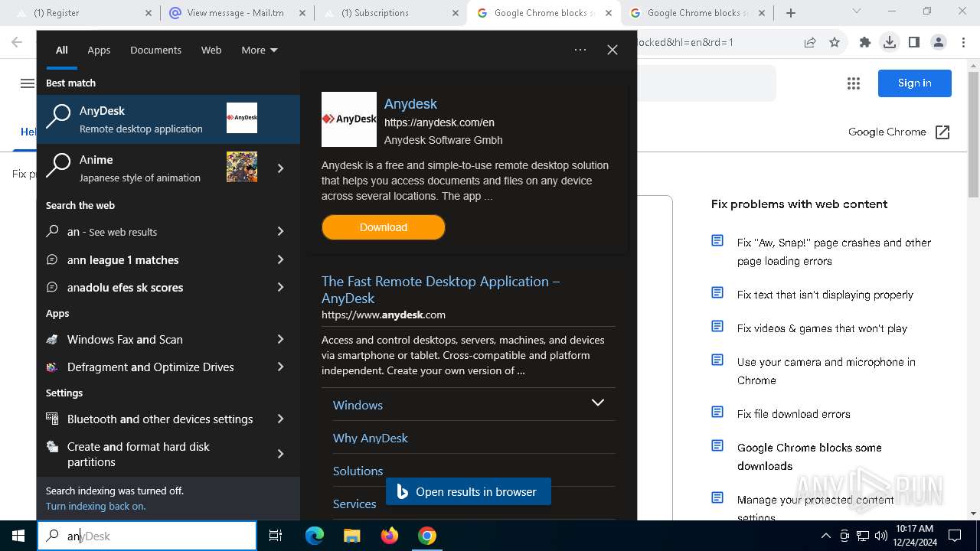Open the Why AnyDesk link

pos(371,438)
